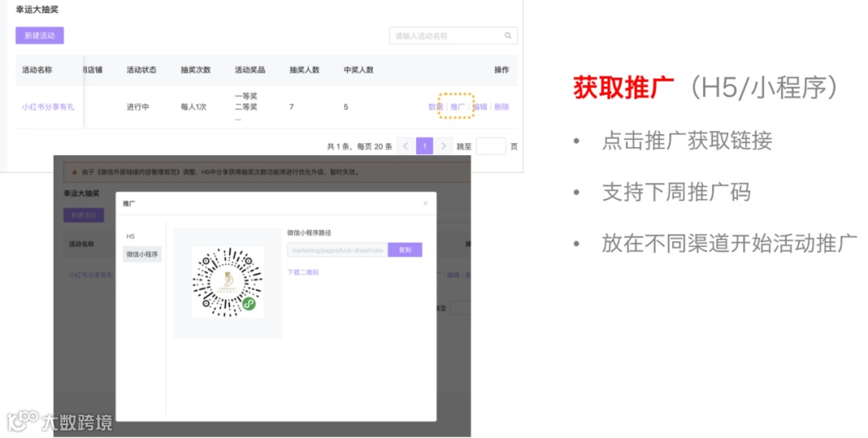Close the 推广 dialog
868x438 pixels.
(x=425, y=203)
